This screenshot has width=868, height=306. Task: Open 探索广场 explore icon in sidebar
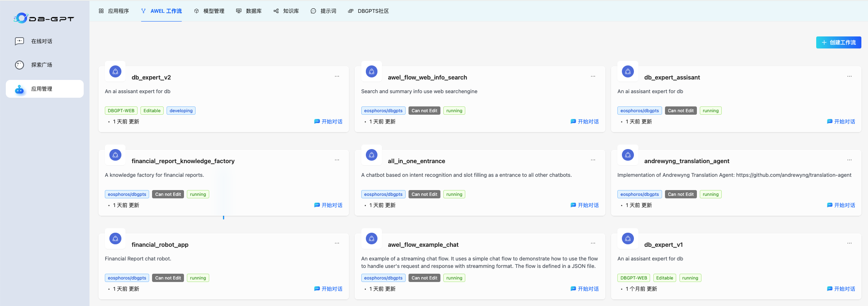(x=19, y=65)
